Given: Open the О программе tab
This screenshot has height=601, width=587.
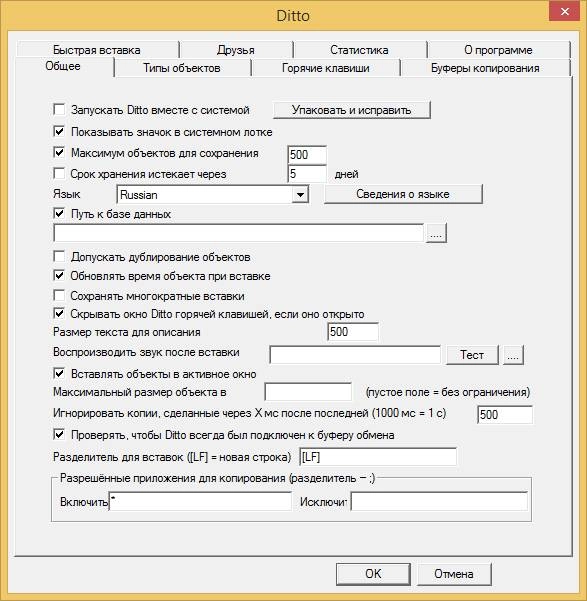Looking at the screenshot, I should click(x=498, y=50).
